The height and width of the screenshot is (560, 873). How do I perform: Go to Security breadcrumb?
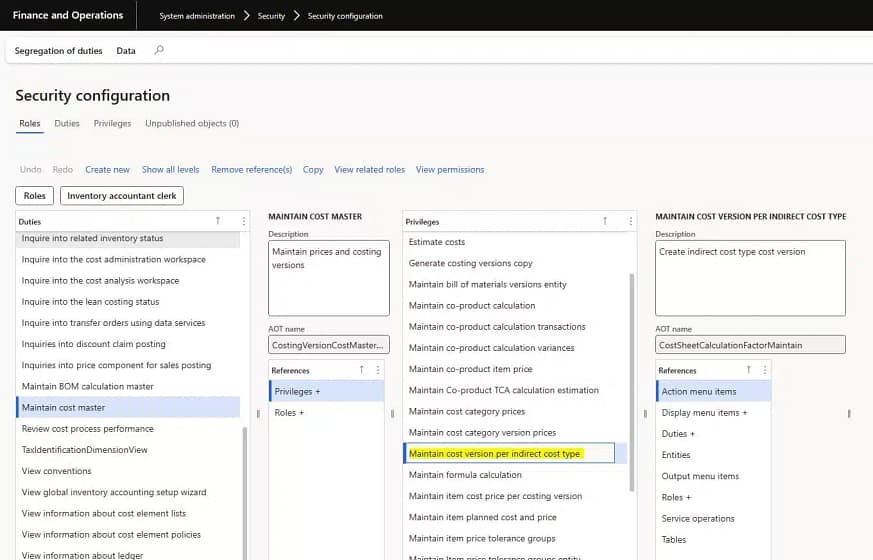pos(271,16)
